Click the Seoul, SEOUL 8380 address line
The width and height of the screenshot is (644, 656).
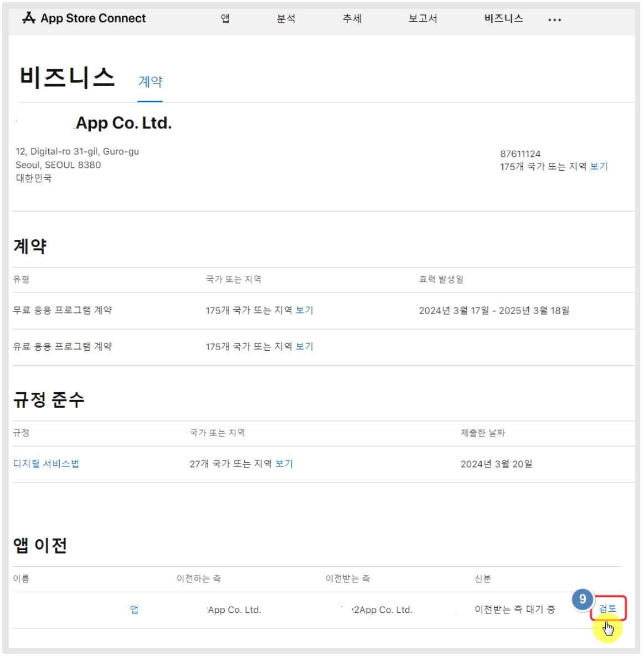point(58,165)
